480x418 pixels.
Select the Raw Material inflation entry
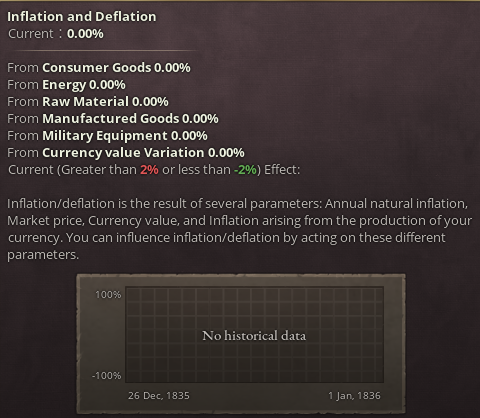[88, 102]
